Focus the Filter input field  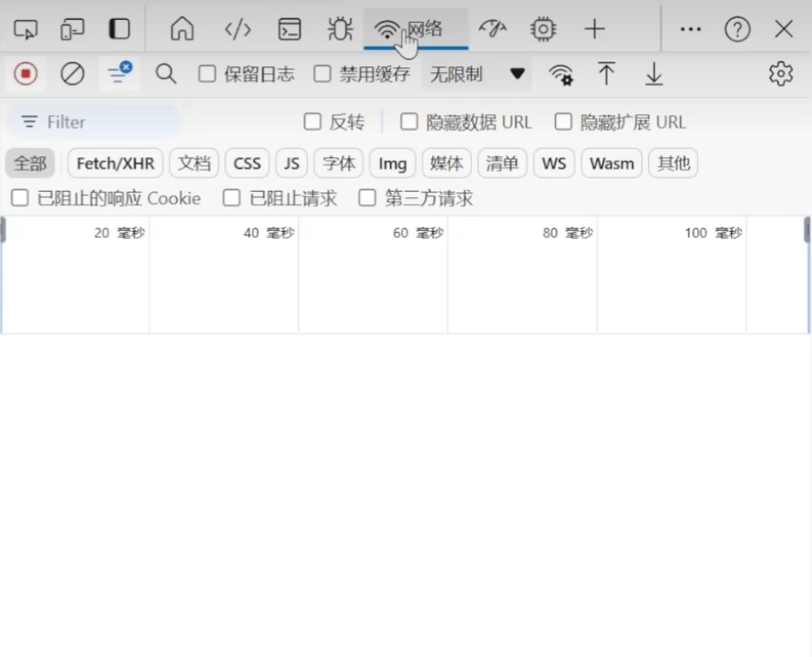[95, 122]
